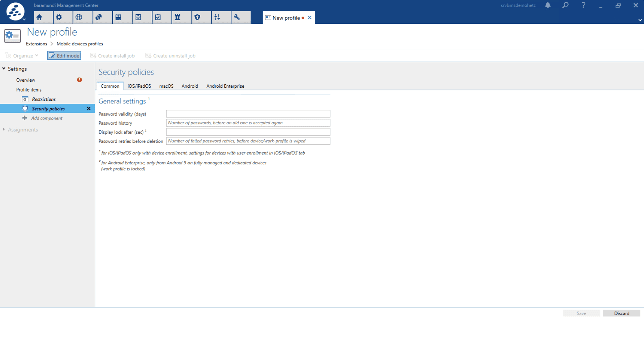Focus the Password retries before deletion field
The width and height of the screenshot is (644, 362).
248,141
